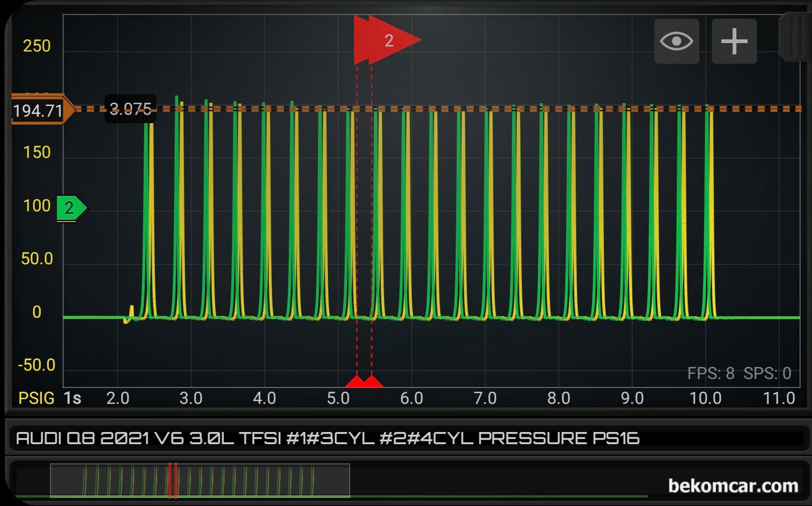Image resolution: width=812 pixels, height=506 pixels.
Task: Click the second red triangle on time axis
Action: pyautogui.click(x=373, y=381)
